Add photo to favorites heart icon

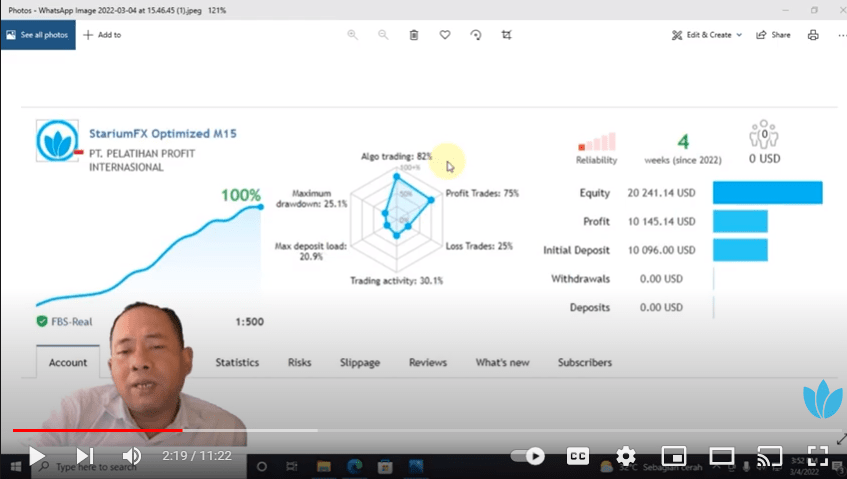(445, 35)
